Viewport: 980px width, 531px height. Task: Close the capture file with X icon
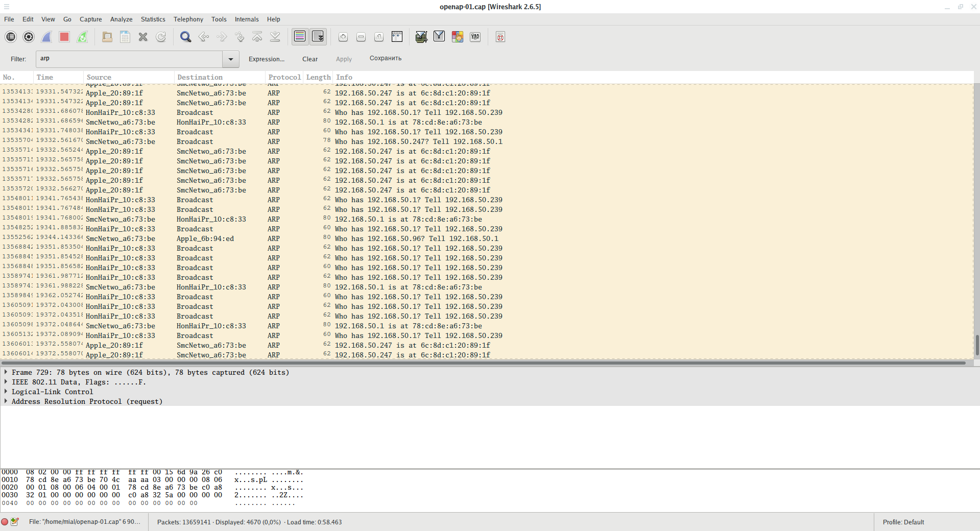pos(143,37)
